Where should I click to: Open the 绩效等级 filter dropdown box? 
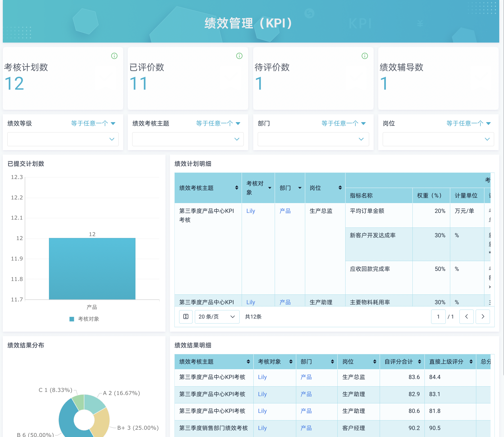click(x=63, y=139)
